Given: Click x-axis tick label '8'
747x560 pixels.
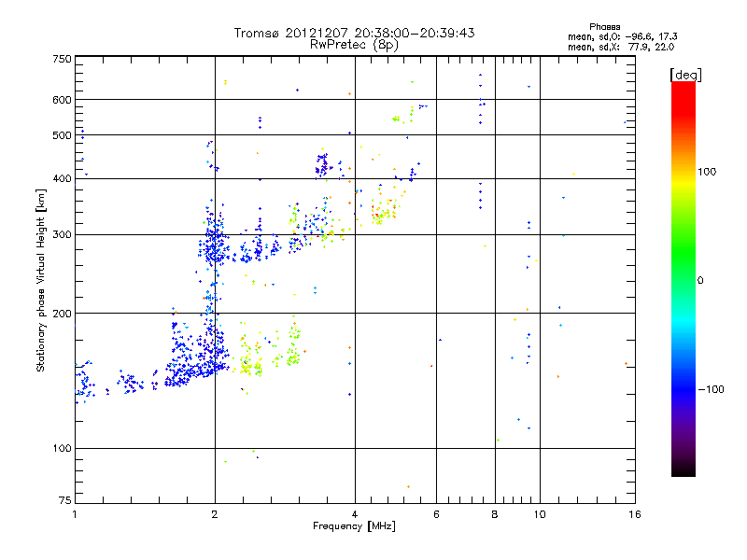Looking at the screenshot, I should [x=495, y=514].
